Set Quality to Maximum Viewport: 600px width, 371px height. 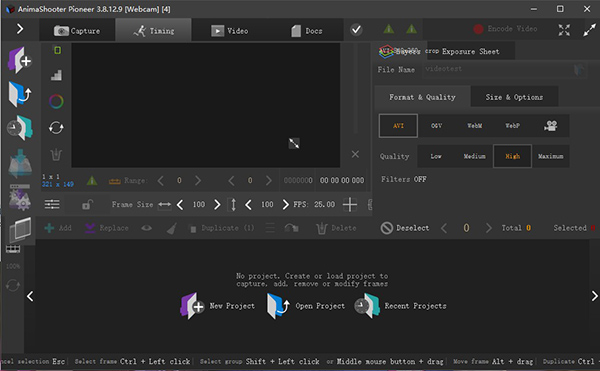coord(551,156)
